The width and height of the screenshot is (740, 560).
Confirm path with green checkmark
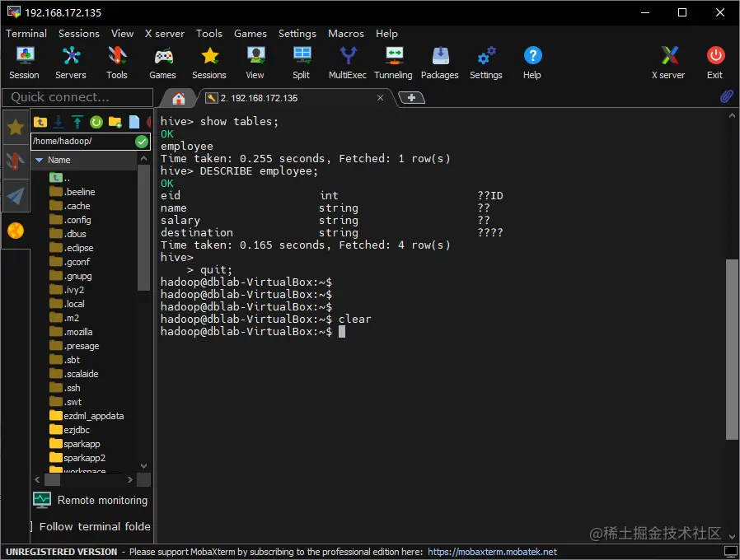(x=142, y=141)
